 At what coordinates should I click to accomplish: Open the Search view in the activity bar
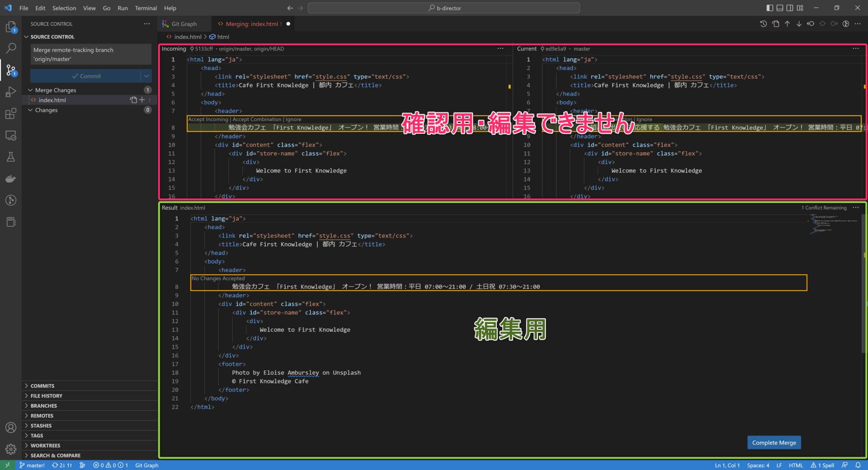click(x=11, y=48)
